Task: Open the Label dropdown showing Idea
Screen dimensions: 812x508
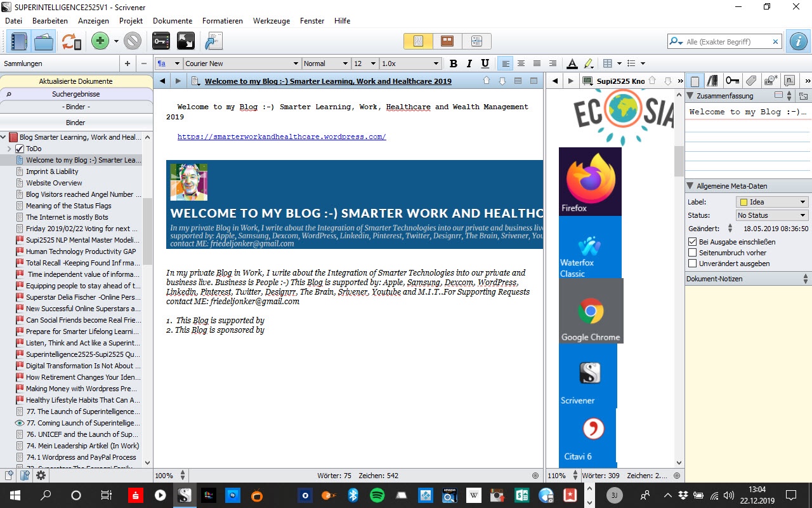Action: [771, 202]
